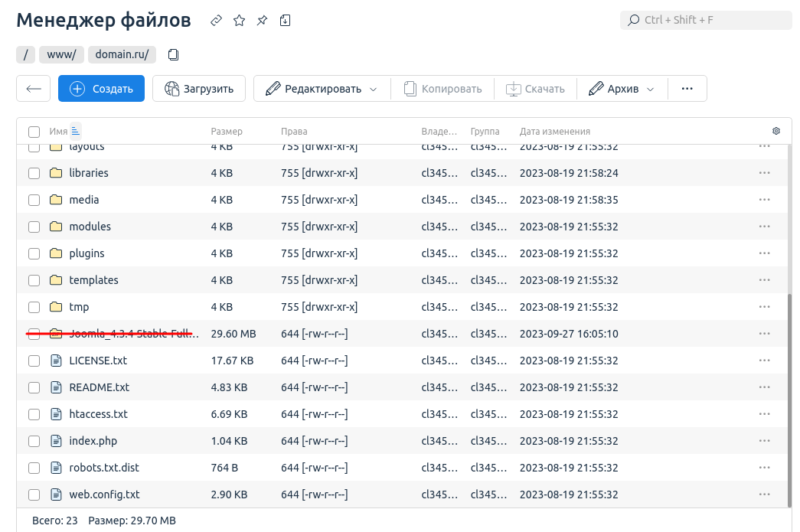Navigate to www/ breadcrumb
Screen dimensions: 800x532
click(x=61, y=54)
